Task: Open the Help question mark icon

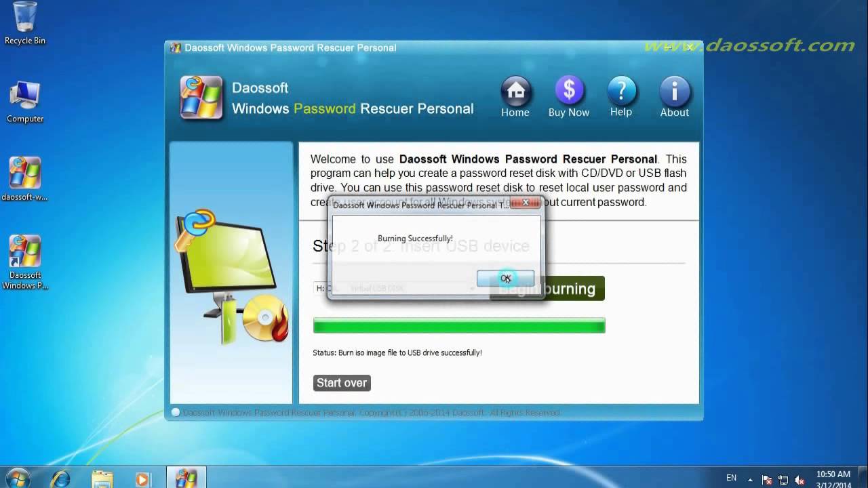Action: coord(621,97)
